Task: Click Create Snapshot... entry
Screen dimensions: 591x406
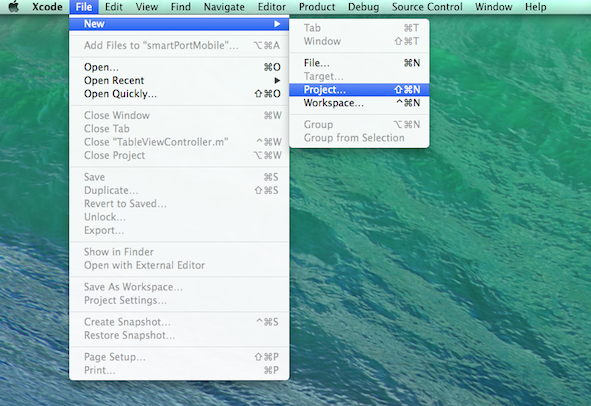Action: click(179, 322)
